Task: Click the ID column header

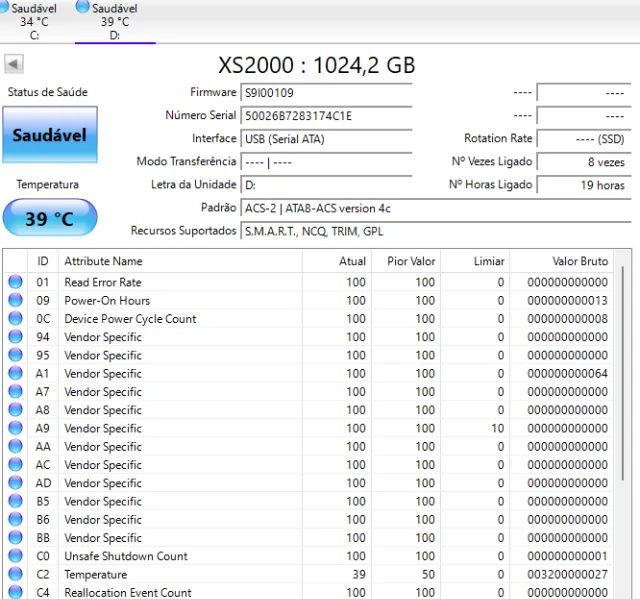Action: click(43, 261)
